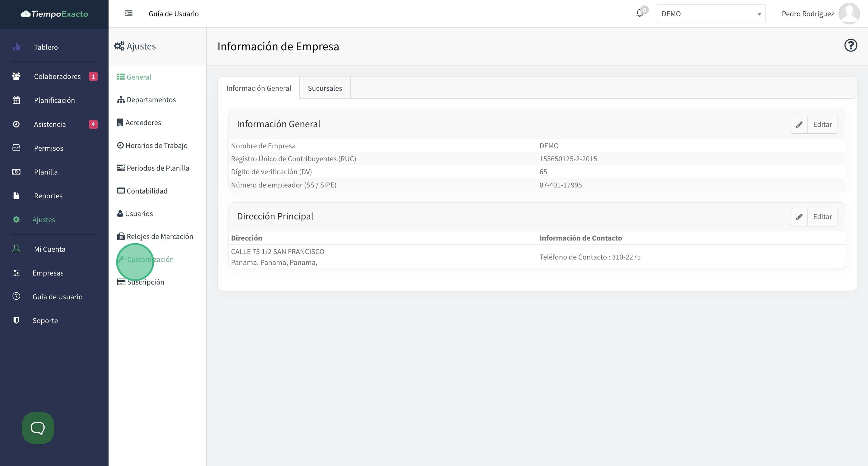Toggle the sidebar collapse hamburger icon
868x466 pixels.
[x=128, y=14]
